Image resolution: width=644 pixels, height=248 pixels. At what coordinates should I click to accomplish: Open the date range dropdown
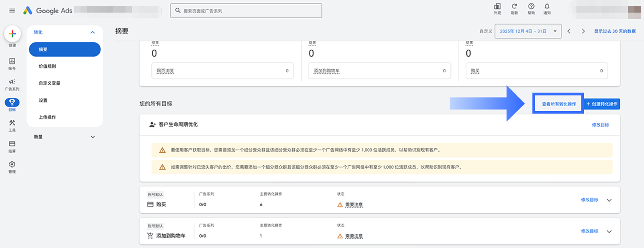pyautogui.click(x=528, y=31)
